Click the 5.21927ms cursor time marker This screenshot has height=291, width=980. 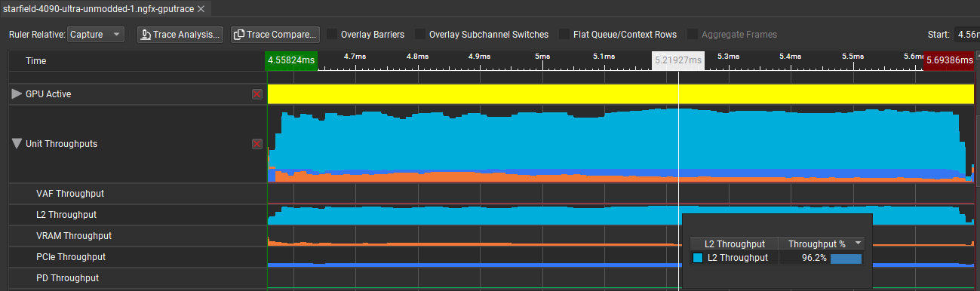coord(678,60)
